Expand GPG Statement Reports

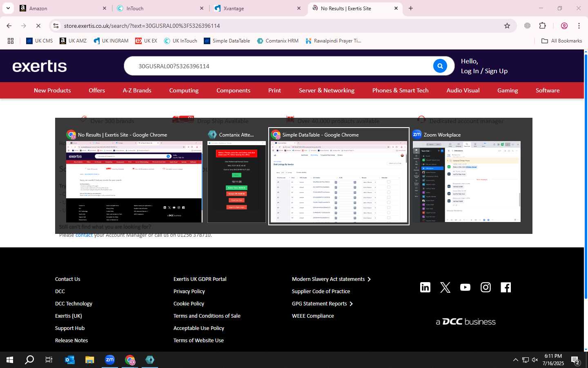click(x=322, y=303)
